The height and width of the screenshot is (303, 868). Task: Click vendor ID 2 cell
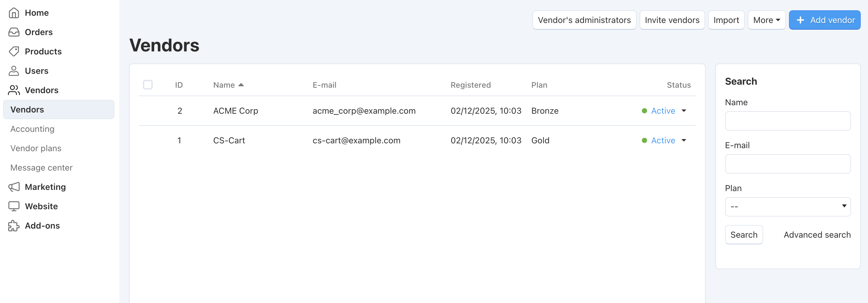coord(180,111)
